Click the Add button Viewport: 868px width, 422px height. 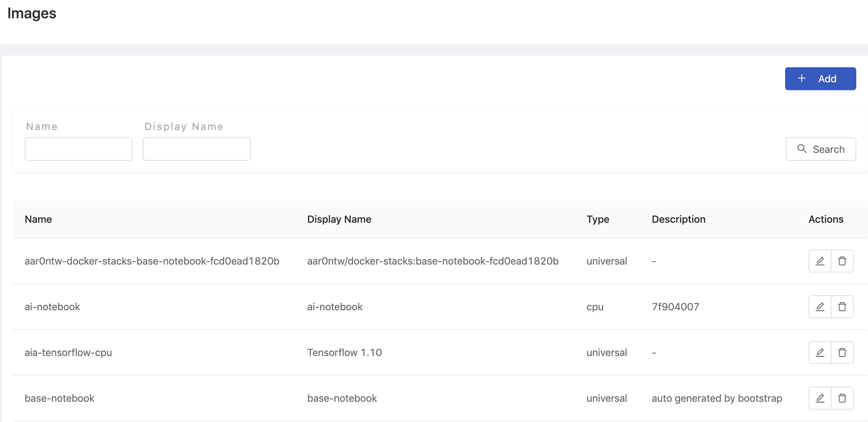click(820, 79)
